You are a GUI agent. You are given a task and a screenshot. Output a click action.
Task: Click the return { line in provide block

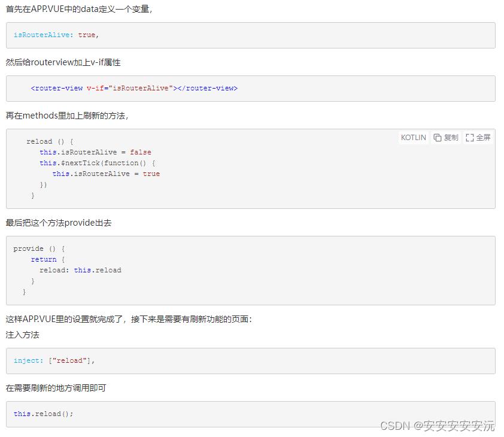click(47, 259)
